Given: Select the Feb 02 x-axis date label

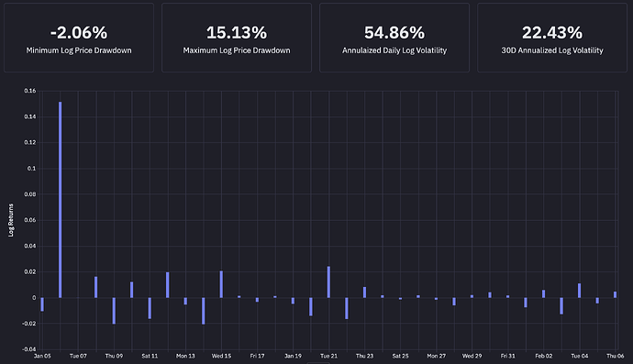Looking at the screenshot, I should click(543, 356).
